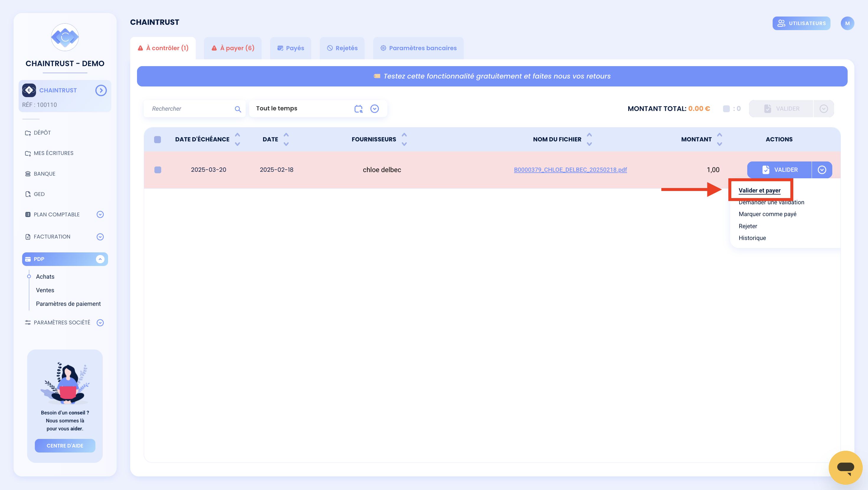Open the company switcher arrow beside CHAINTRUST
Viewport: 868px width, 490px height.
click(x=101, y=90)
